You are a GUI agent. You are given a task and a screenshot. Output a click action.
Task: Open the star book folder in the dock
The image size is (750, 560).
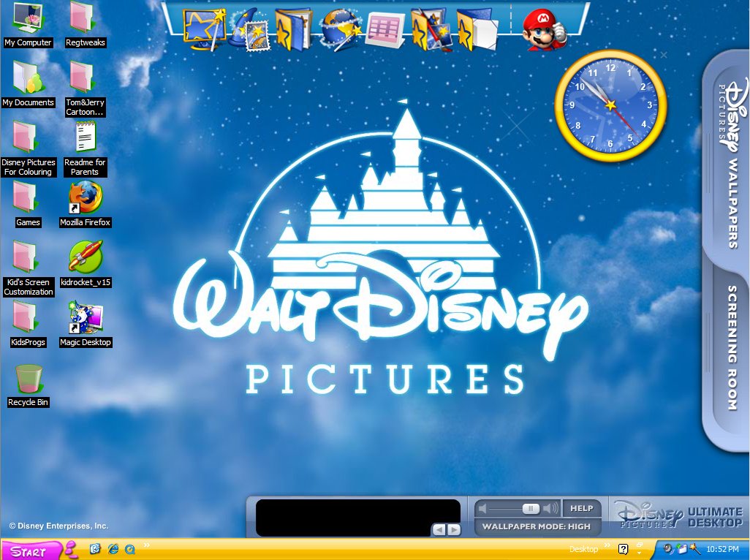tap(293, 30)
